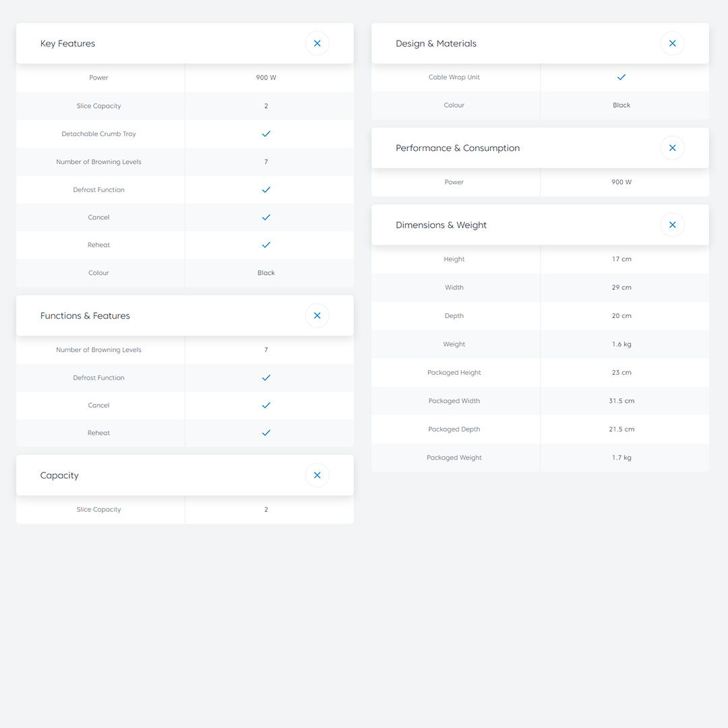Image resolution: width=728 pixels, height=728 pixels.
Task: Click the Dimensions & Weight X icon
Action: coord(672,225)
